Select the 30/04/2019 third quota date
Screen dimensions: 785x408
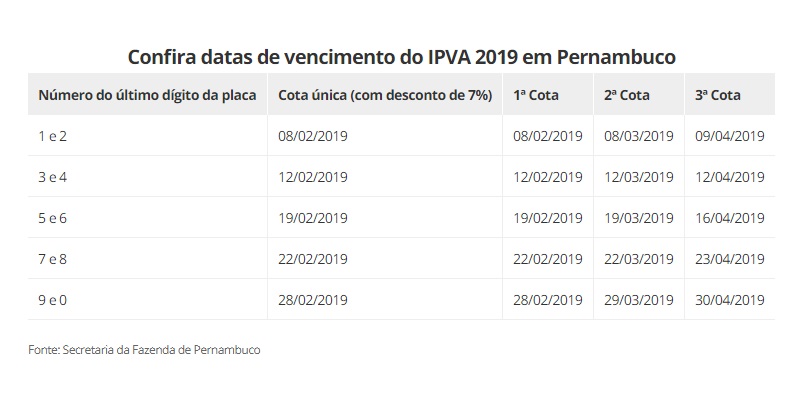[x=729, y=300]
